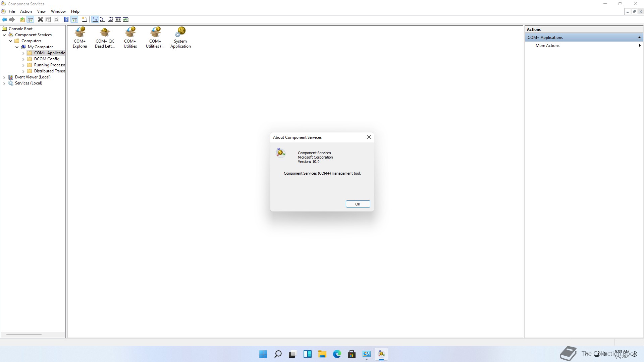Click the Component Services title bar icon
Viewport: 644px width, 362px height.
(3, 4)
